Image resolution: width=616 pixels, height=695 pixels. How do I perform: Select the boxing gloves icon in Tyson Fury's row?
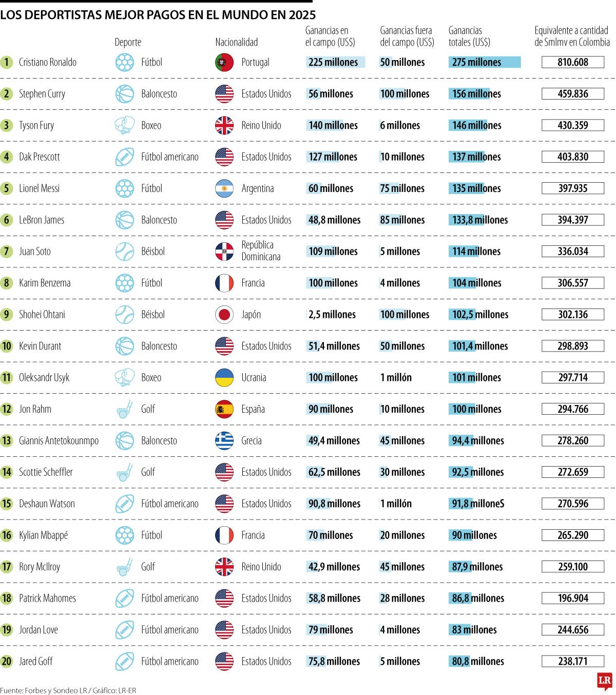tap(124, 125)
